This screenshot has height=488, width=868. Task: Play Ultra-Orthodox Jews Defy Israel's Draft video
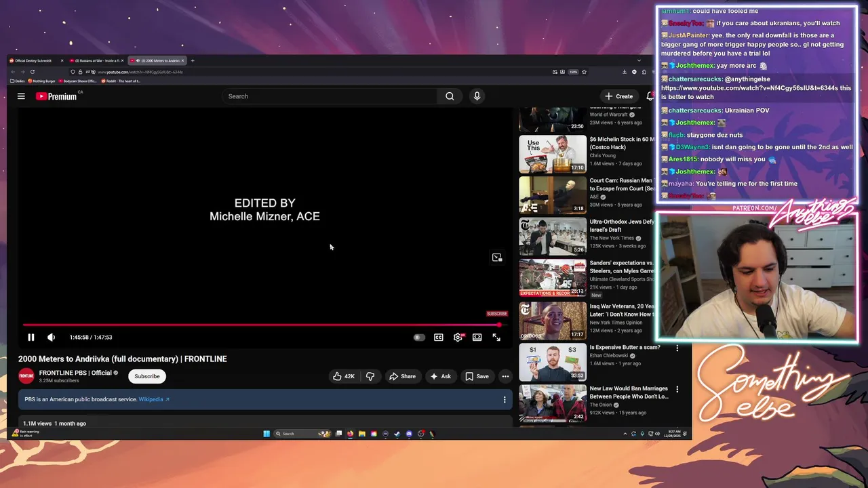[x=553, y=236]
